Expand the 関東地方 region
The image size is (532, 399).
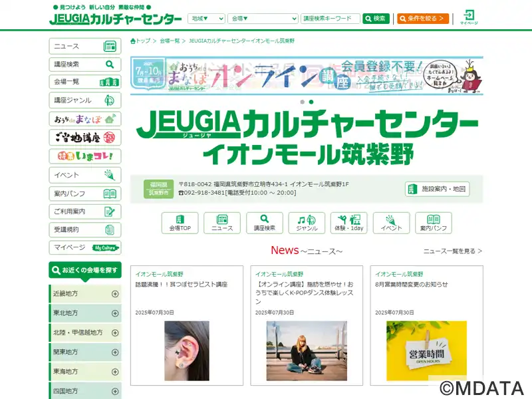[x=85, y=352]
